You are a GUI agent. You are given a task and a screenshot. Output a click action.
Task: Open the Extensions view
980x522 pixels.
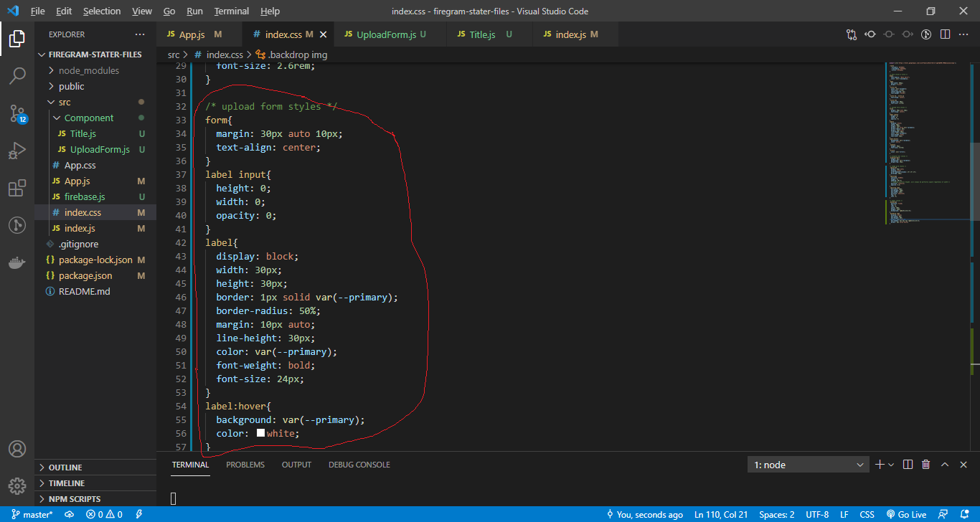pos(17,188)
